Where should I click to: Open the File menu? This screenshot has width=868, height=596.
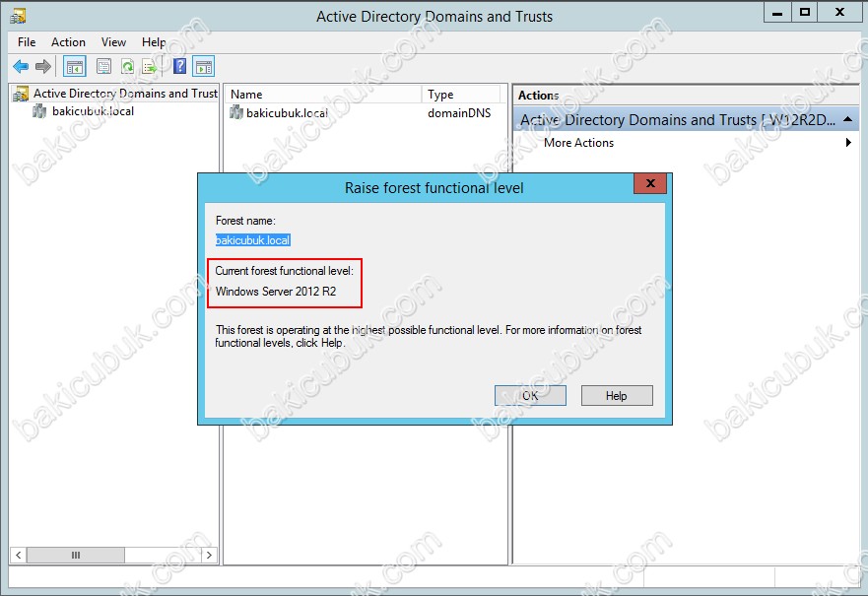(x=27, y=42)
